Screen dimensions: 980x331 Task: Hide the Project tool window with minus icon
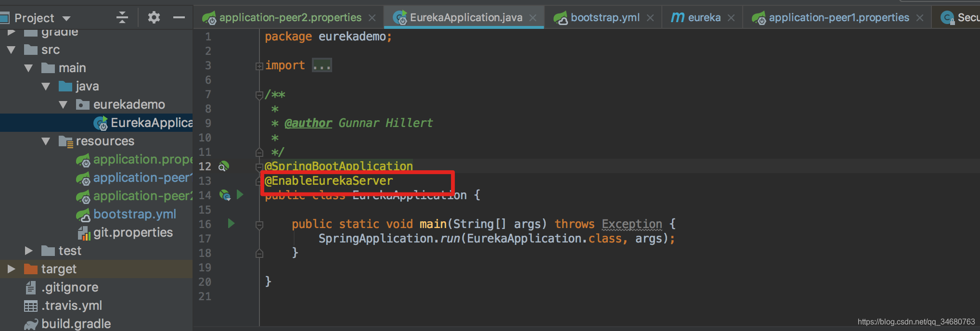click(179, 18)
